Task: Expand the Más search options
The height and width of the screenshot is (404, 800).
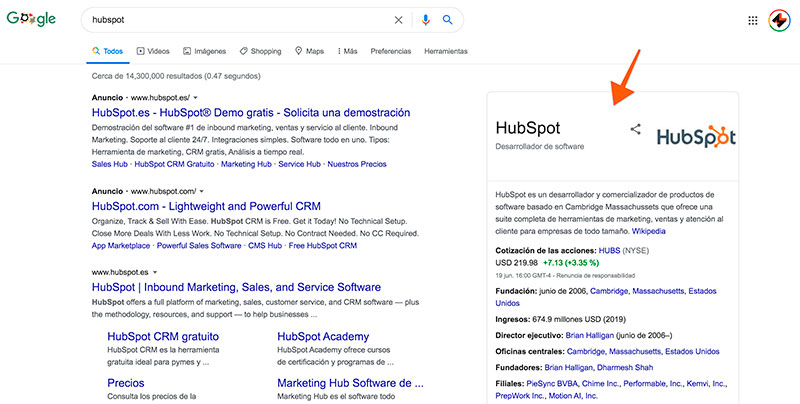Action: pyautogui.click(x=348, y=51)
